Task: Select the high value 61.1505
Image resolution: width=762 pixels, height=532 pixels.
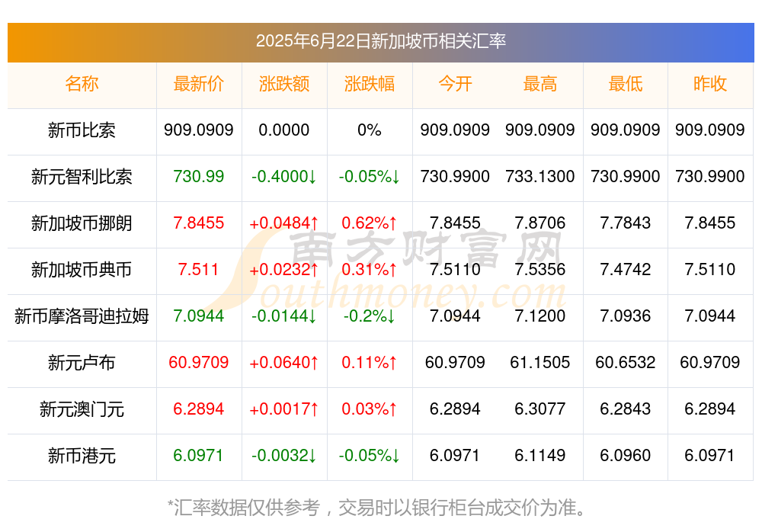Action: [540, 362]
